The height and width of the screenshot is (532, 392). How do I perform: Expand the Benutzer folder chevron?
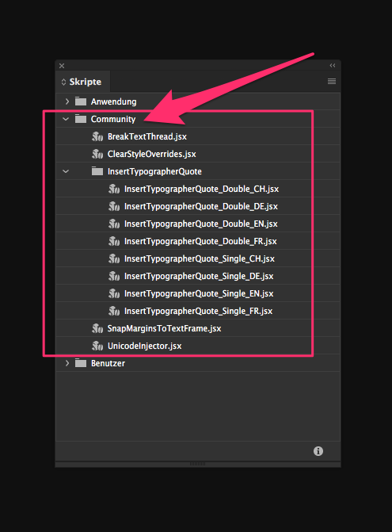click(67, 363)
